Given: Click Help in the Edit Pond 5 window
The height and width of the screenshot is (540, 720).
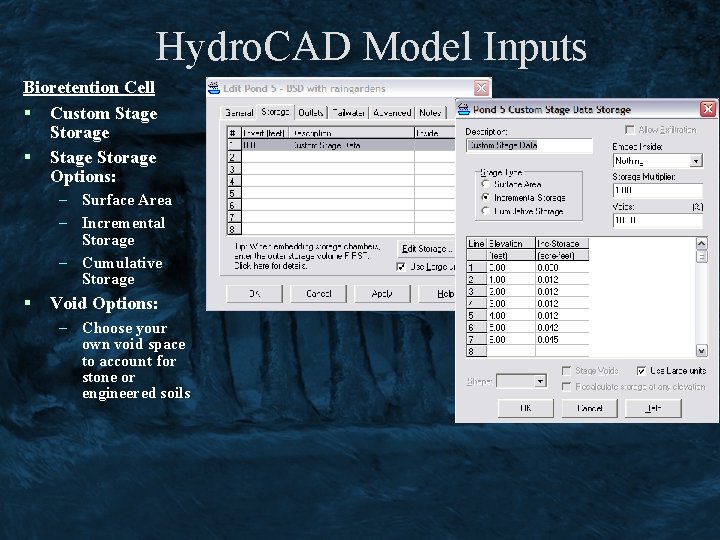Looking at the screenshot, I should [x=437, y=293].
